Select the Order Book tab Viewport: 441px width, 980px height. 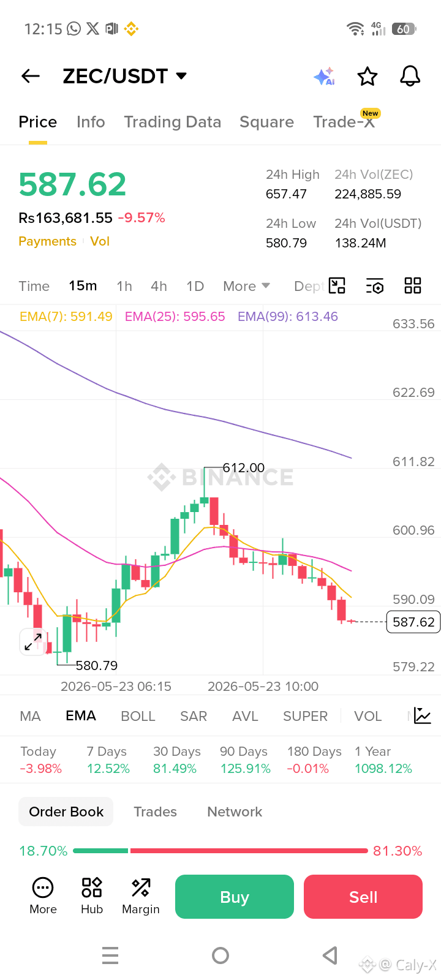coord(66,812)
